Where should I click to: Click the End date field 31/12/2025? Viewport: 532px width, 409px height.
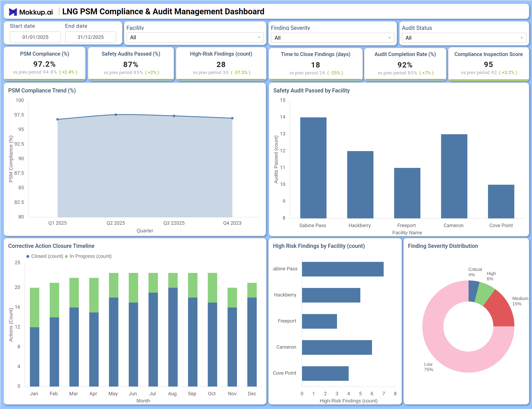coord(91,37)
